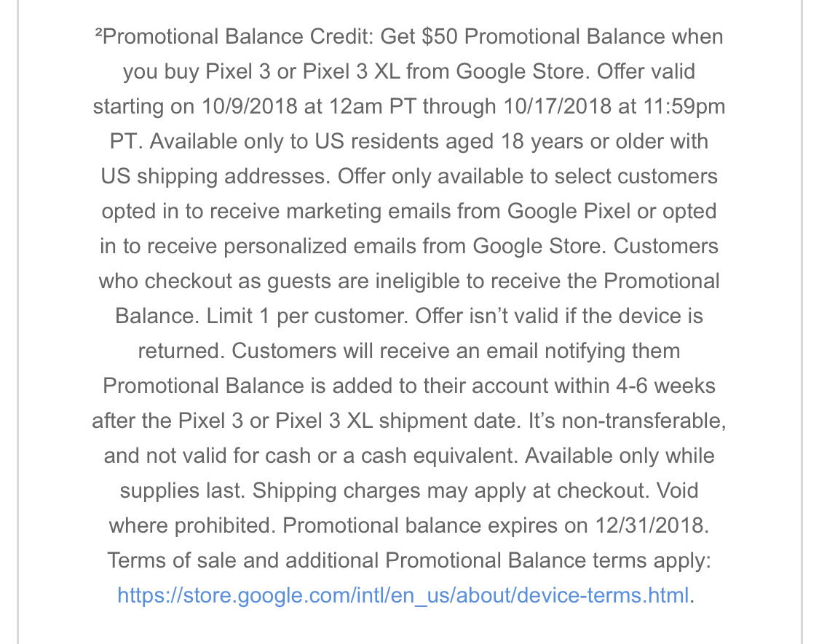Click the '10/9/2018' start date text
This screenshot has width=819, height=644.
point(249,106)
